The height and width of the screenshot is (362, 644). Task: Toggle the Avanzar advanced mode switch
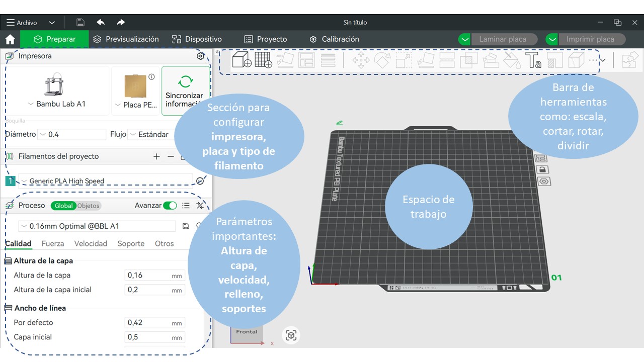[x=170, y=205]
